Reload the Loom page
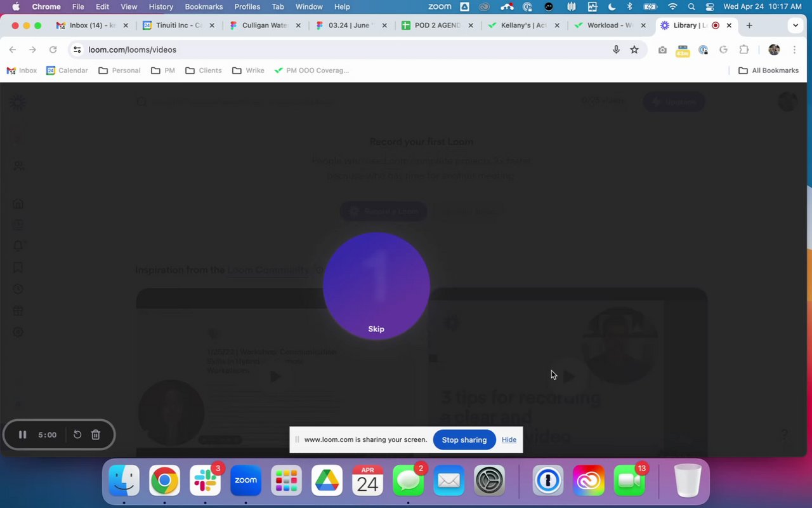The height and width of the screenshot is (508, 812). [x=53, y=50]
